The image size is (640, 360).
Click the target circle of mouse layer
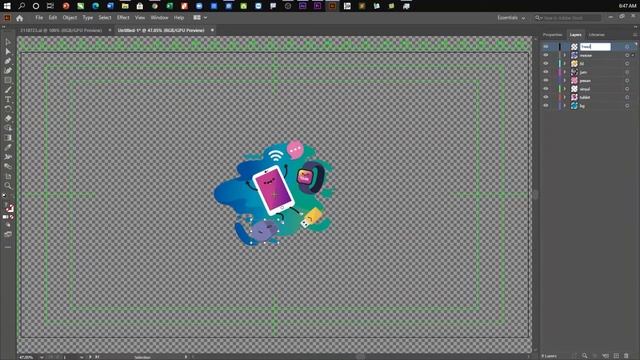tap(627, 55)
